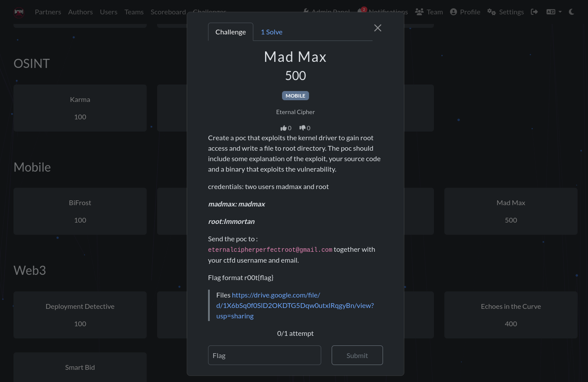Screen dimensions: 588x382
Task: Open the Google Drive files link
Action: [295, 305]
